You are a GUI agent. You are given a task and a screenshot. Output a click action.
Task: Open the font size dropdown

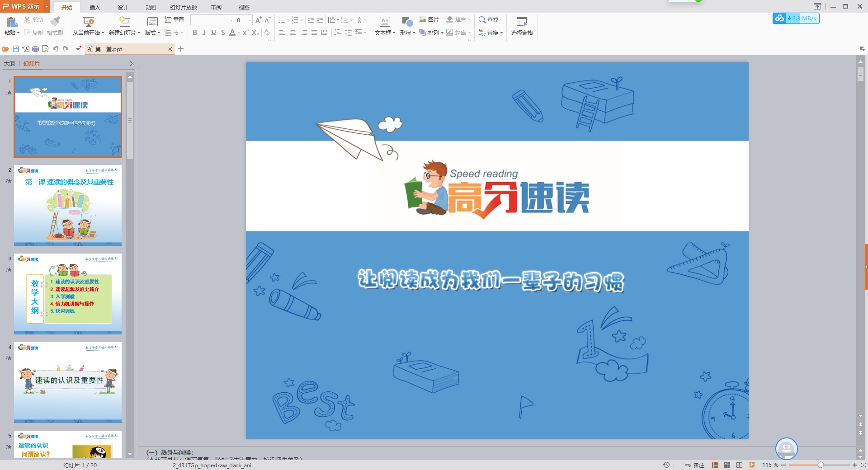click(x=250, y=20)
